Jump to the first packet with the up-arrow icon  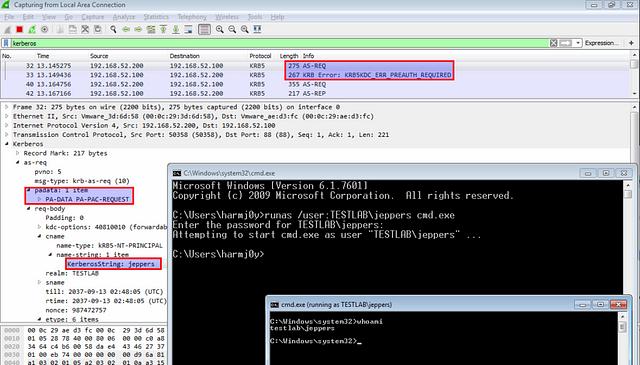point(163,29)
